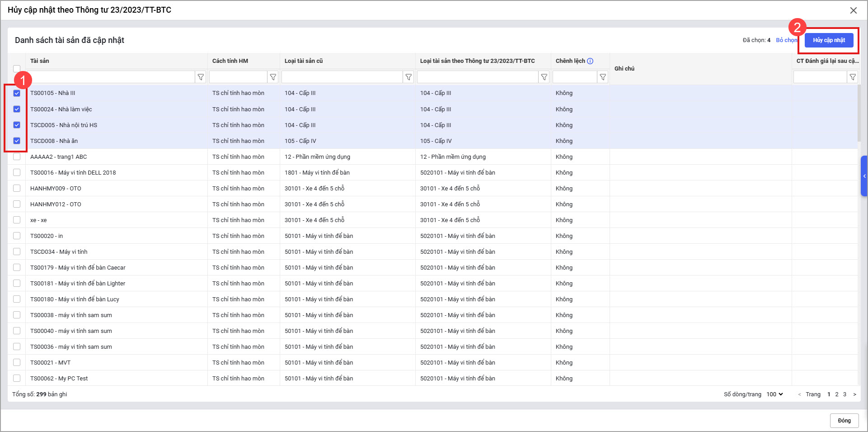868x432 pixels.
Task: Click filter icon for Chênh lệch column
Action: (x=603, y=77)
